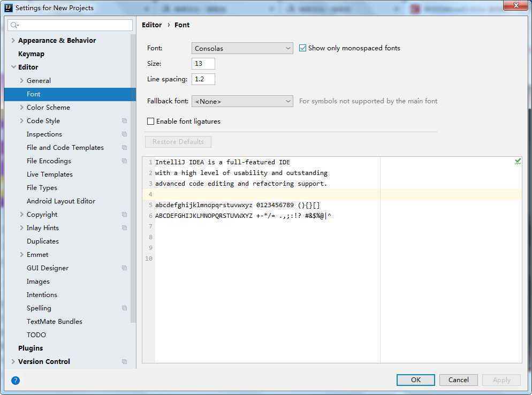Image resolution: width=532 pixels, height=395 pixels.
Task: Click the IntelliJ logo in title bar
Action: pos(9,7)
